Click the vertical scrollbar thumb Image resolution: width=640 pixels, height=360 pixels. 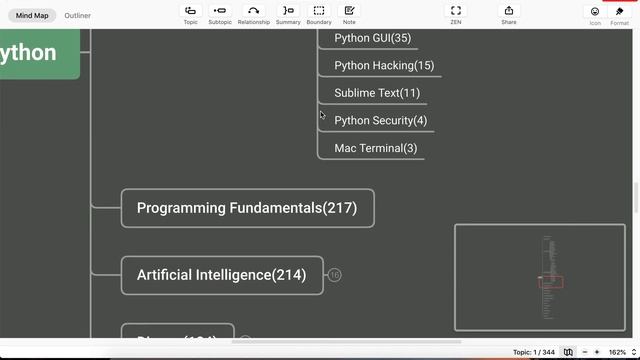[636, 198]
